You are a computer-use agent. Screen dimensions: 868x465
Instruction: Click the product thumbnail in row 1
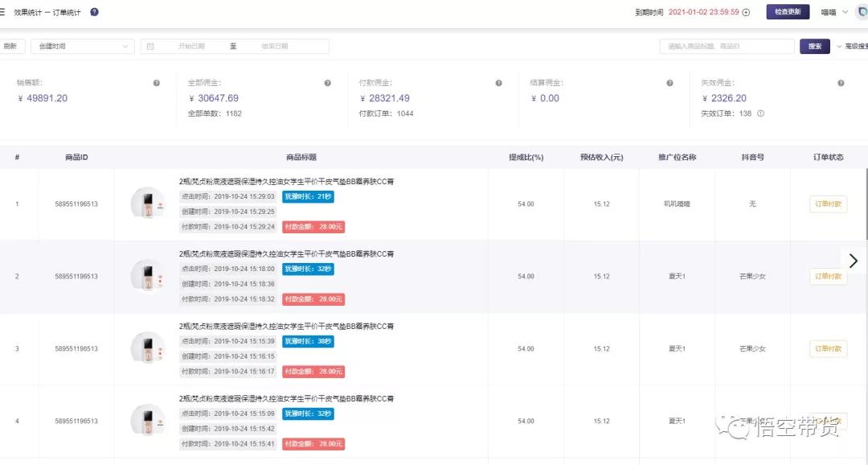148,204
